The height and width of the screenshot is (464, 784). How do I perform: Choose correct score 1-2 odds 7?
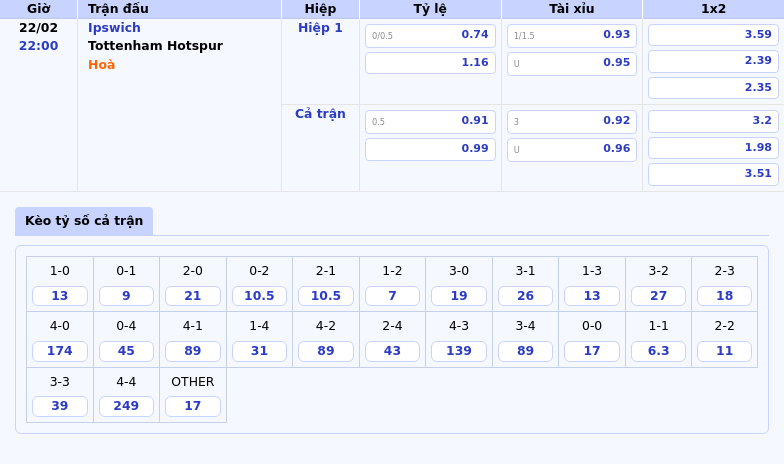pos(392,296)
